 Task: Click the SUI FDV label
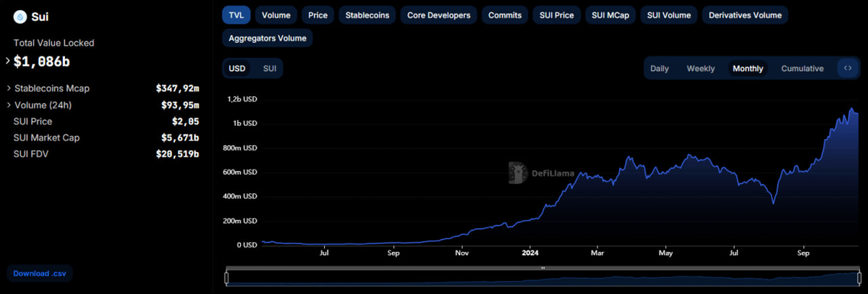point(31,154)
